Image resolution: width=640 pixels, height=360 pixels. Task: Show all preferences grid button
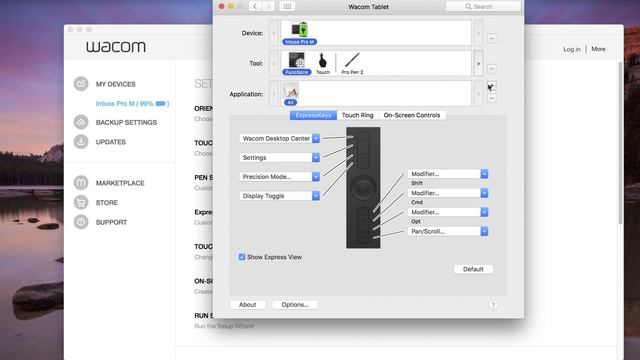pos(287,6)
